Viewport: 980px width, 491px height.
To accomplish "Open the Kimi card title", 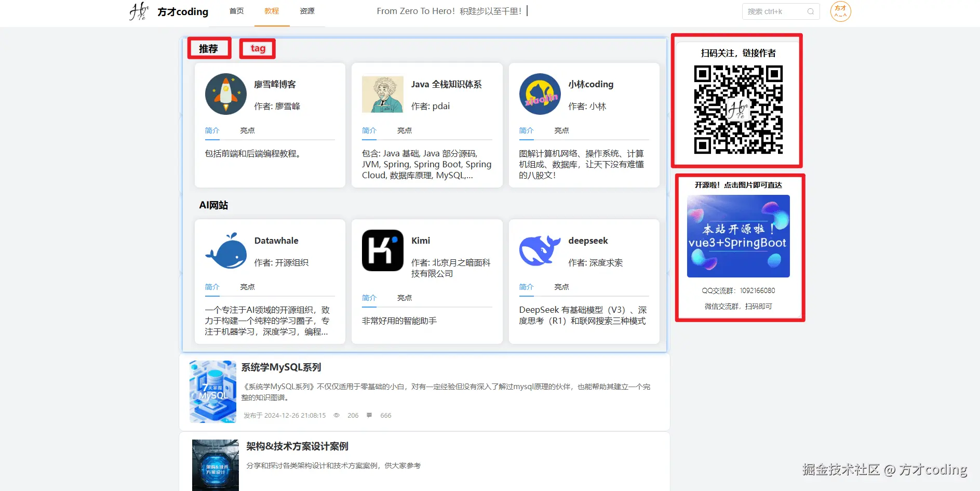I will coord(421,241).
